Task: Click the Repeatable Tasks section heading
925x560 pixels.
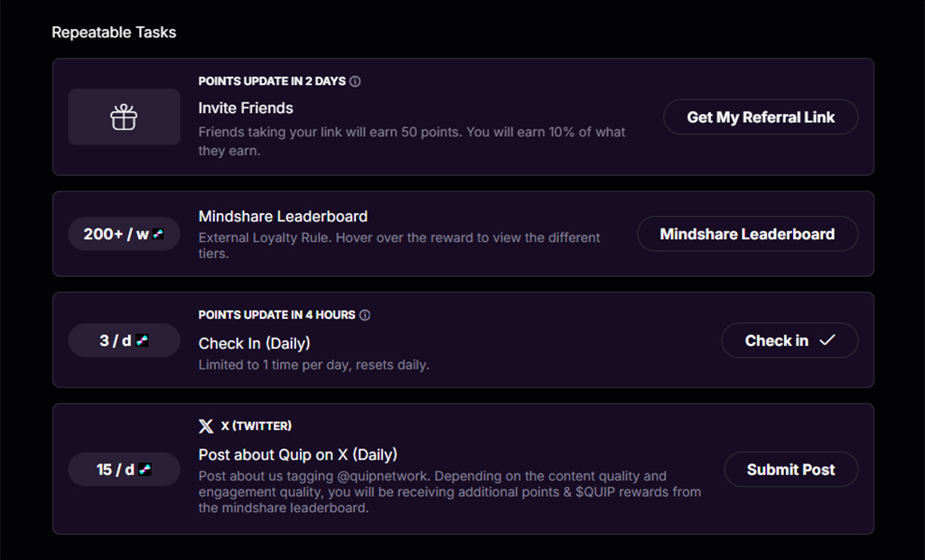Action: click(x=114, y=33)
